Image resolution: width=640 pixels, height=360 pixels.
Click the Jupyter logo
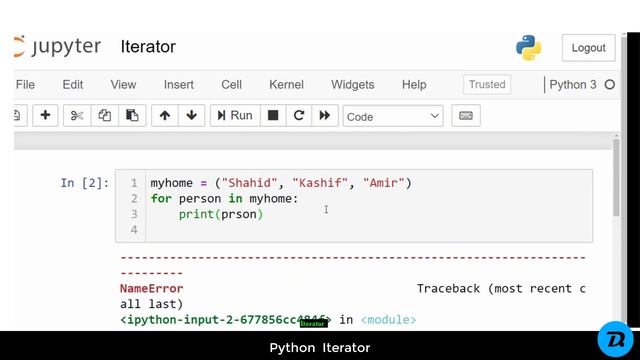pos(57,46)
